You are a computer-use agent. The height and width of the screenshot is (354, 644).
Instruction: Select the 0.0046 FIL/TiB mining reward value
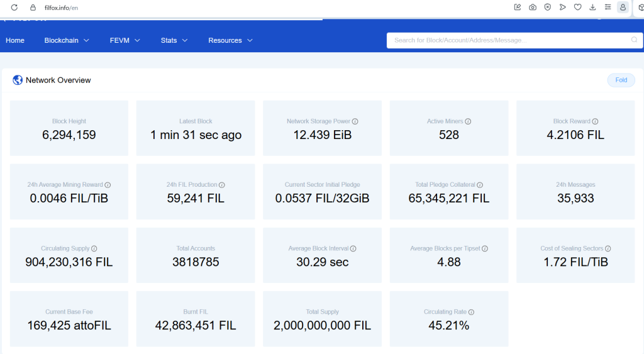tap(69, 198)
